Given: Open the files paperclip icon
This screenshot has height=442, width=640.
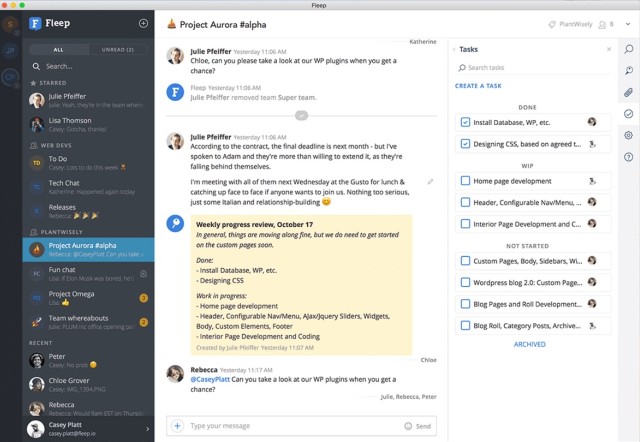Looking at the screenshot, I should [x=629, y=92].
